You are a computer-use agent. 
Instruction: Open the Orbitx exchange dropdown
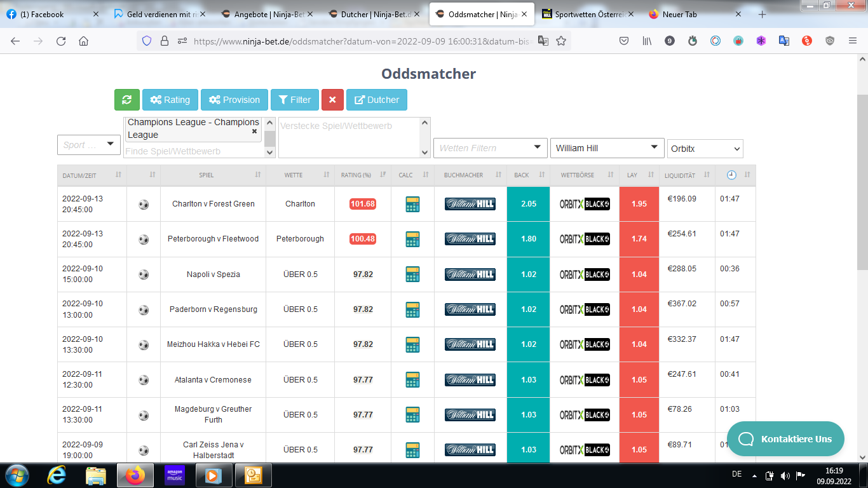tap(705, 149)
